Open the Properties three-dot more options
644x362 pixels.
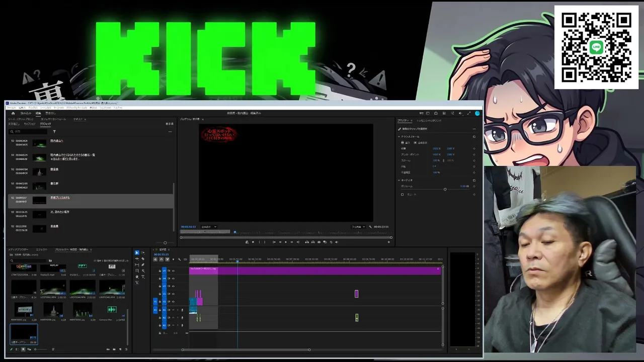[x=474, y=129]
